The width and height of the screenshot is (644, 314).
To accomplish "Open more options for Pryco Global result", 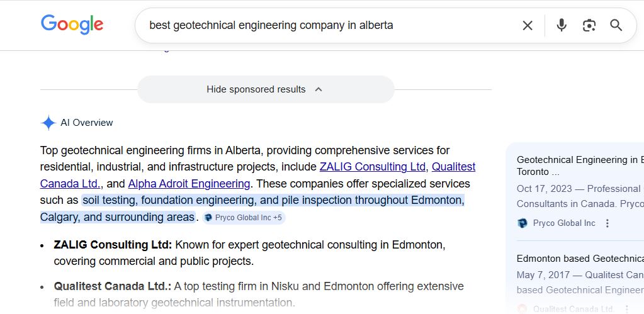I will click(x=607, y=223).
